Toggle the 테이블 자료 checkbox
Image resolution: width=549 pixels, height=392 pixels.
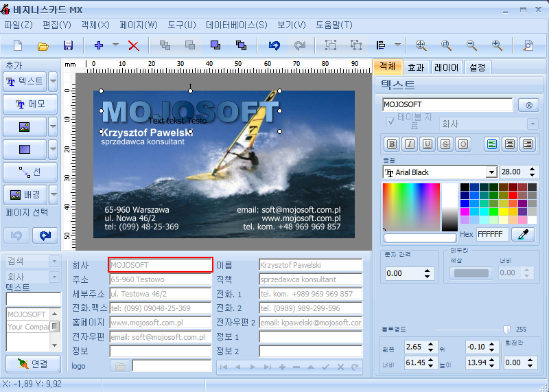pos(390,122)
